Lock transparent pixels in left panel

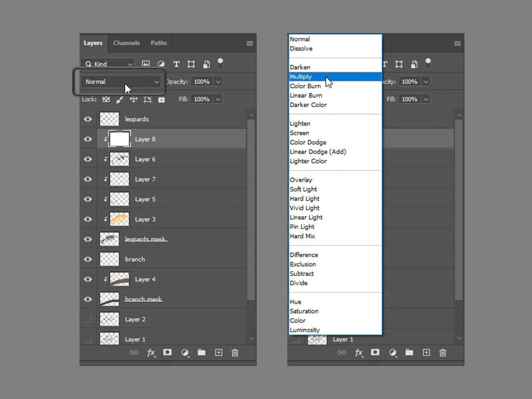pos(106,100)
